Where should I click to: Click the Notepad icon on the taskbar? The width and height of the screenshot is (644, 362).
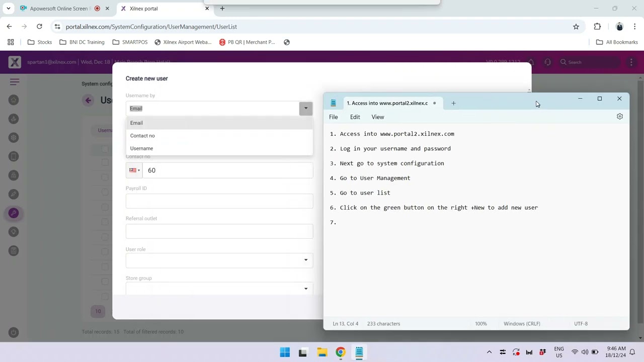click(359, 352)
